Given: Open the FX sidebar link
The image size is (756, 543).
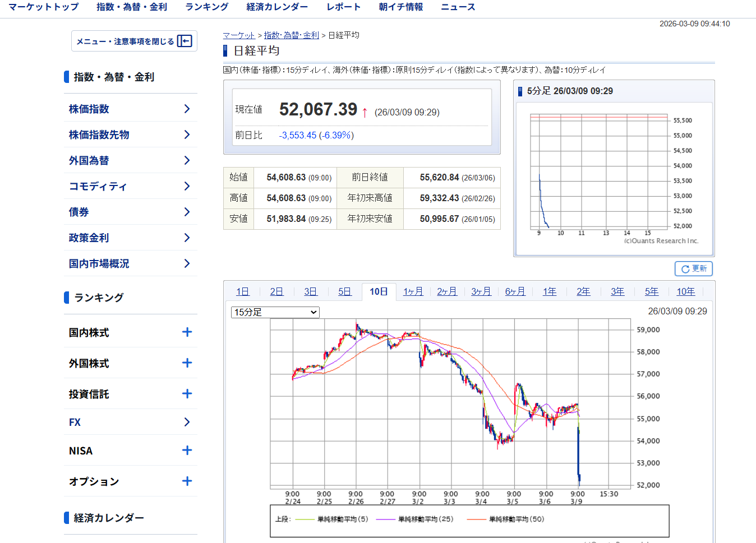Looking at the screenshot, I should point(75,422).
